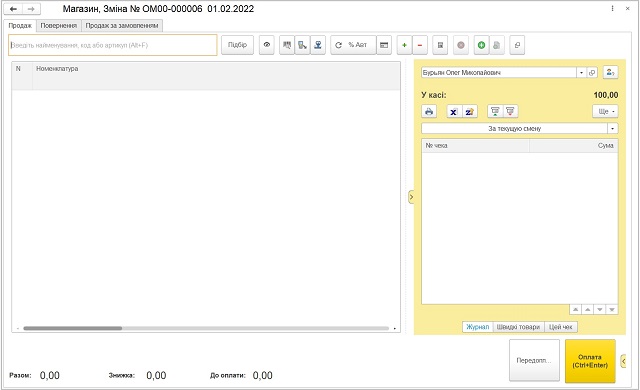Viewport: 640px width, 390px height.
Task: Click the chevron beside Оплата button
Action: click(x=623, y=361)
